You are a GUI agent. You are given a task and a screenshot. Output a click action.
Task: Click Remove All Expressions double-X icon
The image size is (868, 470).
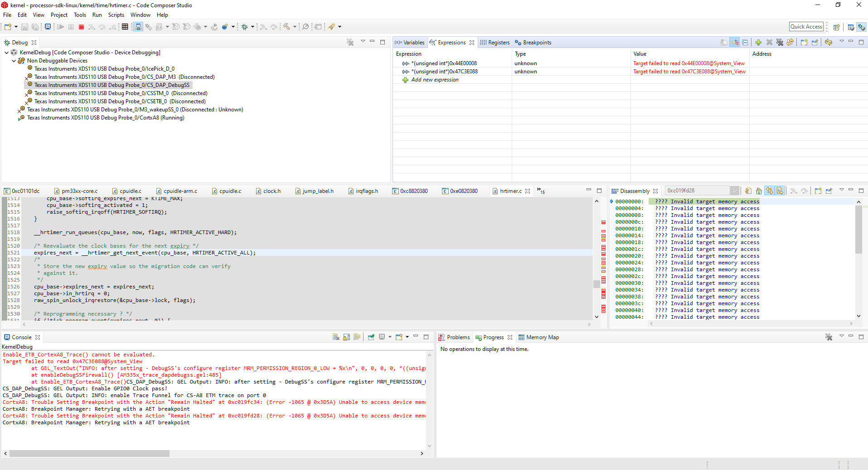click(780, 43)
